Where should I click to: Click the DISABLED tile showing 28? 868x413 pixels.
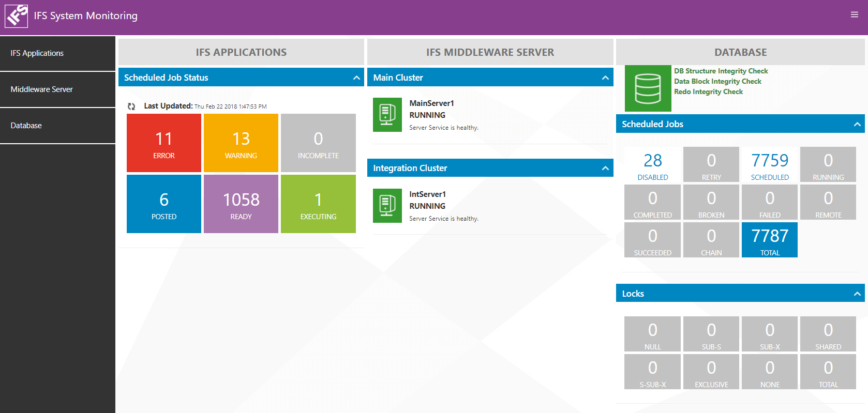pos(653,164)
